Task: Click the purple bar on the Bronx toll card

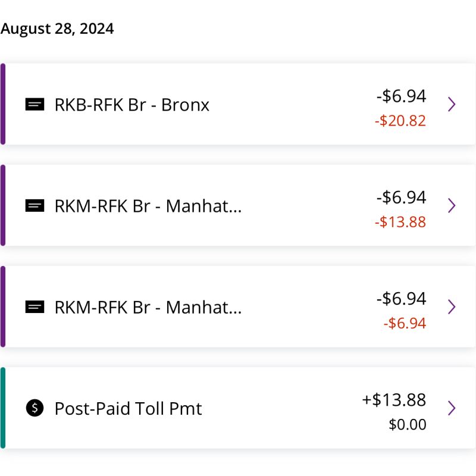Action: (x=3, y=104)
